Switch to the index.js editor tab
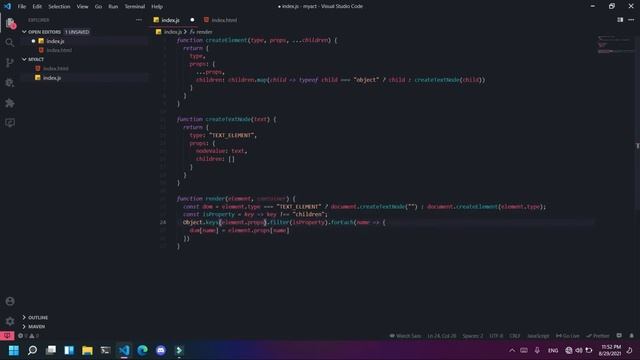 click(171, 20)
